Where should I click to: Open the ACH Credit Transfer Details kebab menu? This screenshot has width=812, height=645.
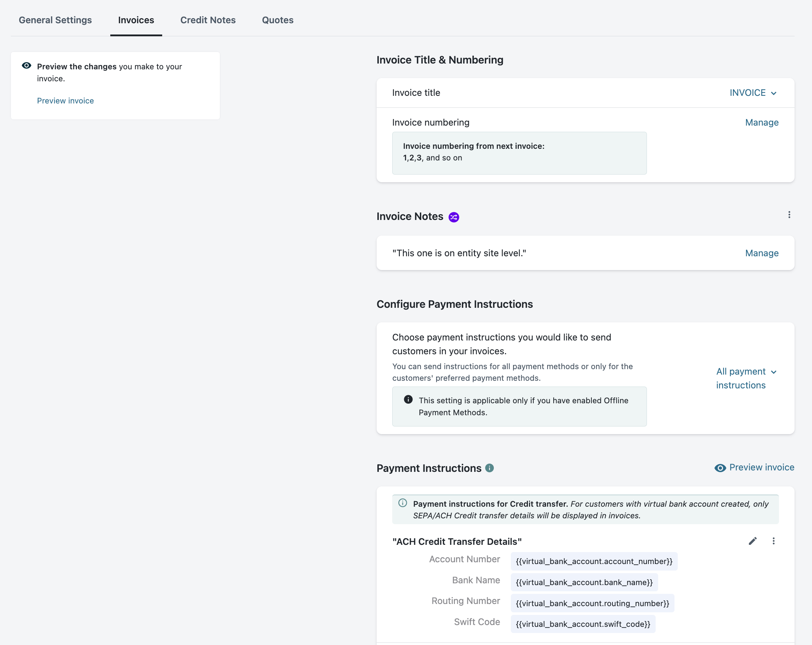773,541
